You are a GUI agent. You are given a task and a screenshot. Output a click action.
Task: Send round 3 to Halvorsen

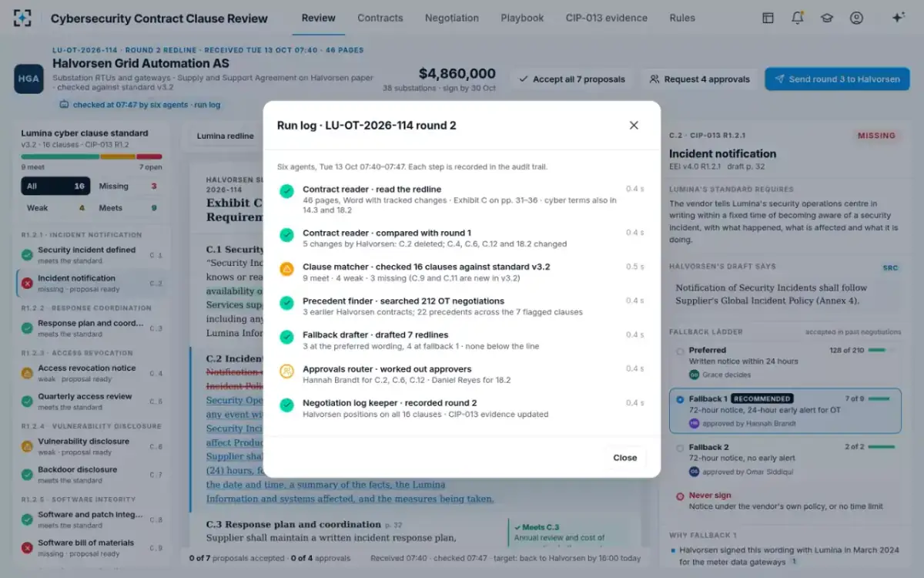837,79
